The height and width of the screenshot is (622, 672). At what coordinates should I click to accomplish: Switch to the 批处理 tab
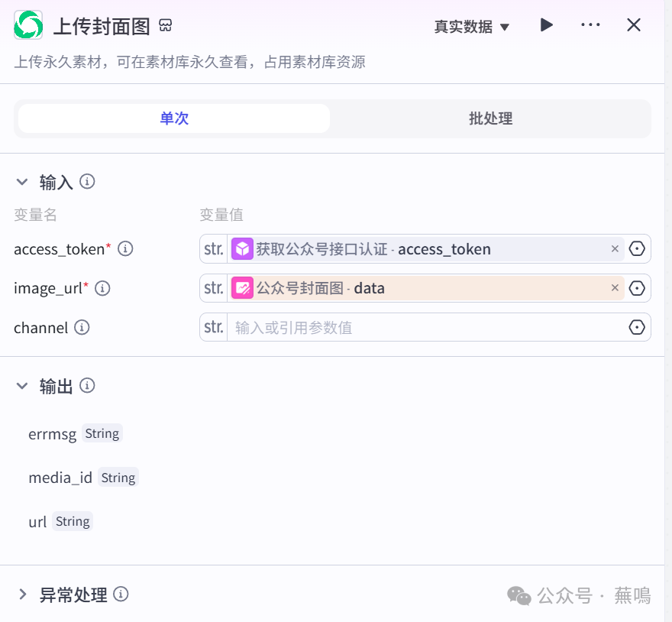pos(490,118)
